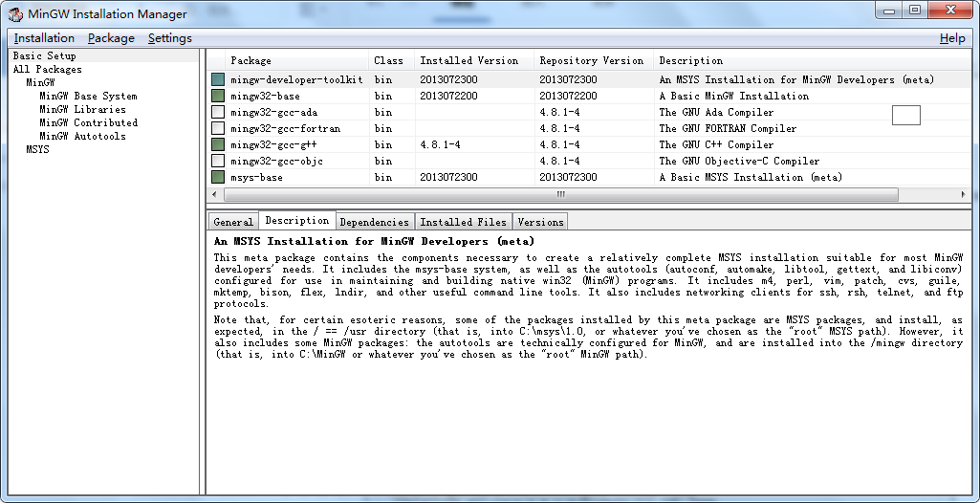Select All Packages in the tree
Screen dimensions: 980x503
[48, 70]
